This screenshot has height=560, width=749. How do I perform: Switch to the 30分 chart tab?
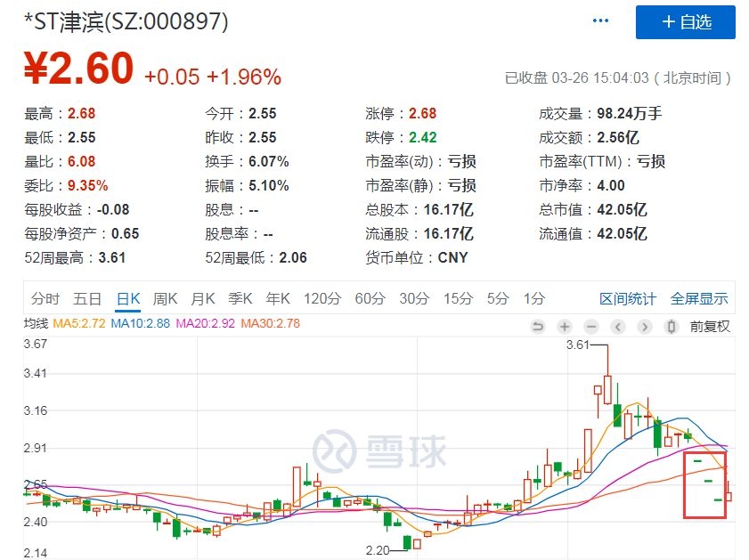414,299
